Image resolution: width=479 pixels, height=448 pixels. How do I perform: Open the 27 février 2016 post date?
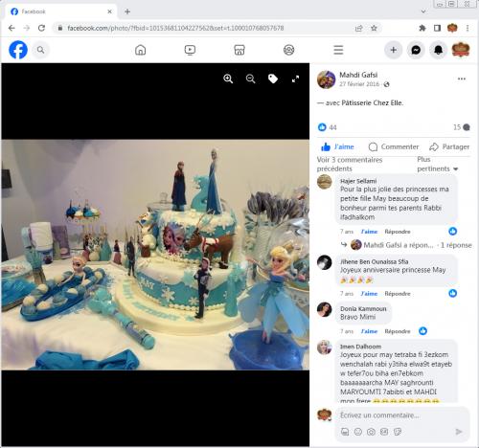[x=359, y=84]
